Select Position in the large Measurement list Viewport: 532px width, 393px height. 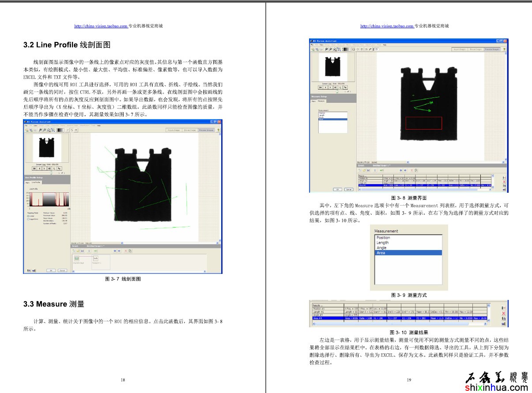tap(408, 238)
